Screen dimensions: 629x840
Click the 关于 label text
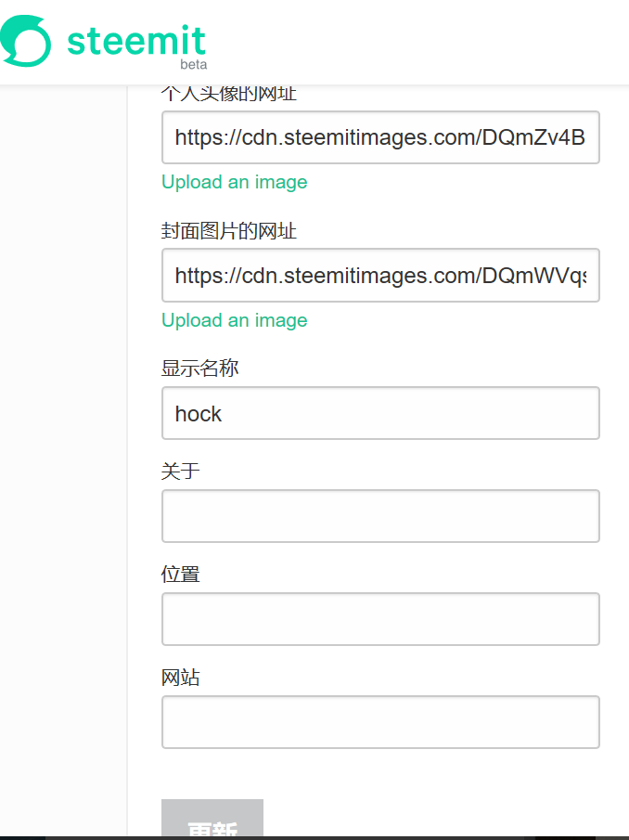tap(180, 472)
